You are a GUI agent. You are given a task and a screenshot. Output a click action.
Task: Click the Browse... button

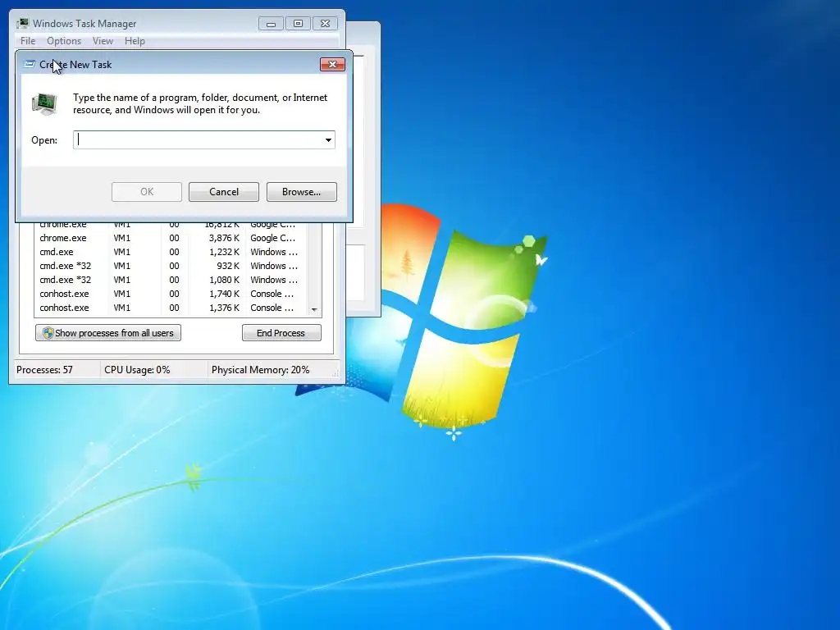point(302,192)
